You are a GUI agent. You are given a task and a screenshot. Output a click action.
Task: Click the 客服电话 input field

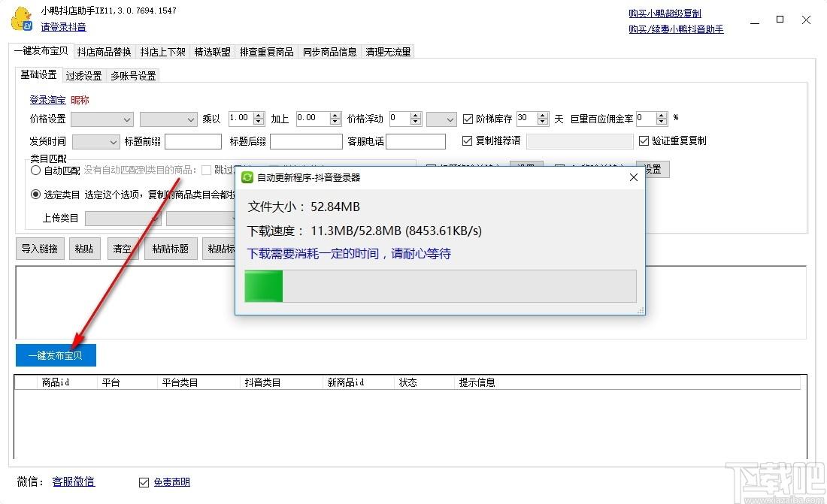pos(416,141)
